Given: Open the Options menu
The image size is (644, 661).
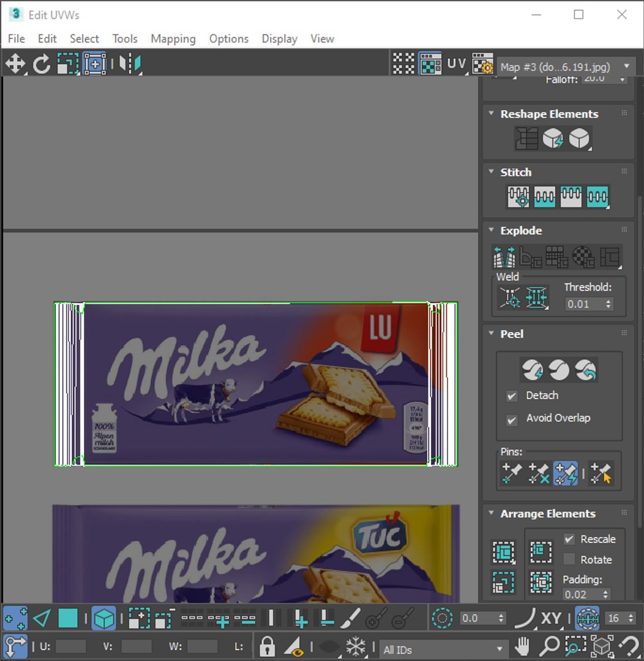Looking at the screenshot, I should [229, 39].
